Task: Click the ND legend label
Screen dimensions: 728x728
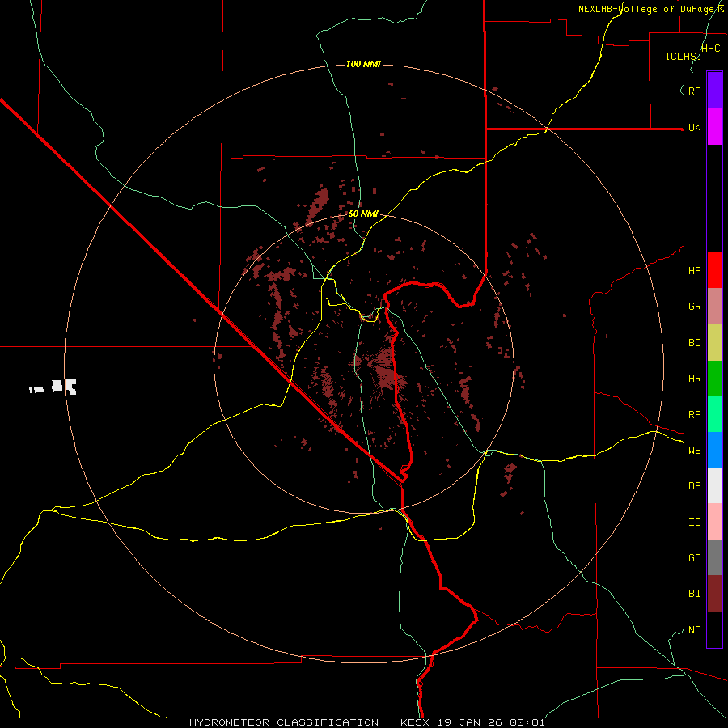Action: tap(694, 630)
